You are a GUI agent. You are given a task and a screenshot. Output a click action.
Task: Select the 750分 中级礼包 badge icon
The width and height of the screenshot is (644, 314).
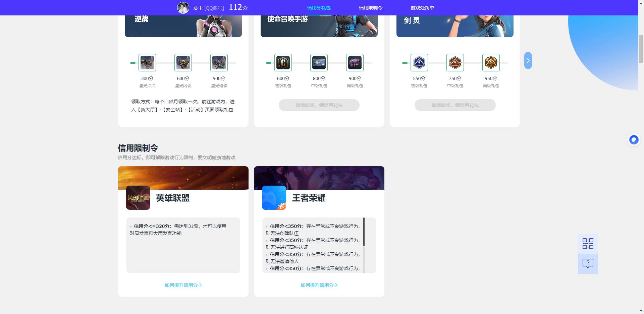pyautogui.click(x=455, y=63)
